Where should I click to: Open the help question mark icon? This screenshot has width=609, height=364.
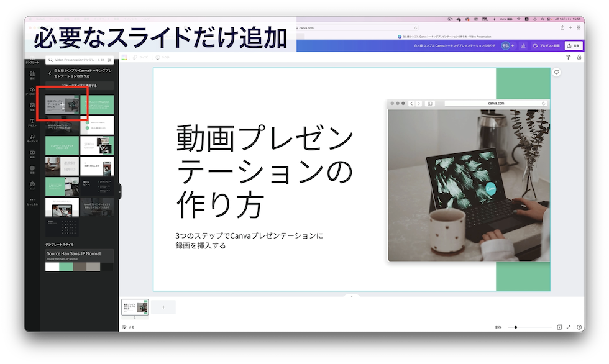(x=579, y=327)
